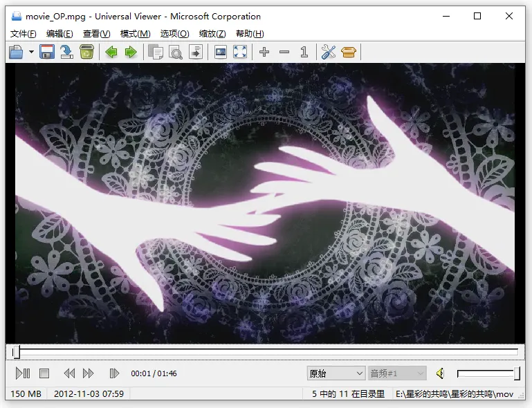Open the 缩放(Z) menu

coord(212,34)
